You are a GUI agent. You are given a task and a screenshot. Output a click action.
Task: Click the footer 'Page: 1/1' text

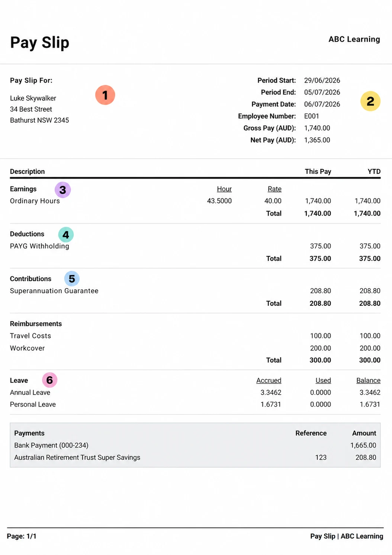[22, 536]
